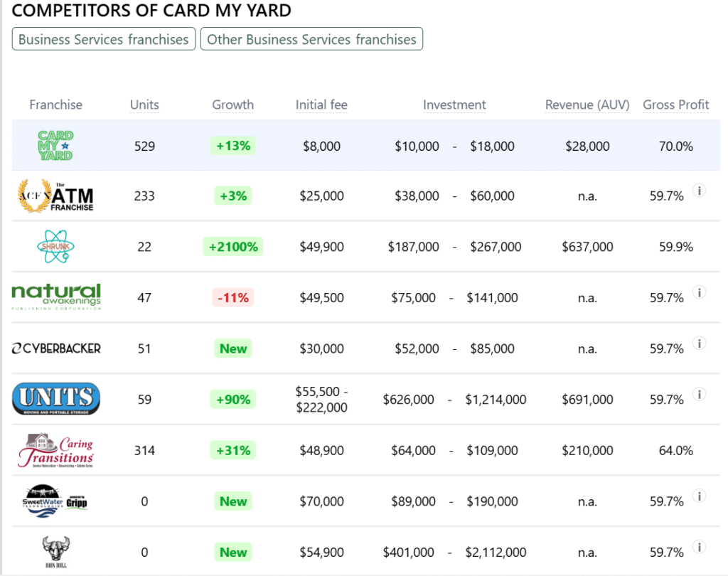The width and height of the screenshot is (728, 576).
Task: Click the UNITS moving storage logo
Action: coord(56,399)
